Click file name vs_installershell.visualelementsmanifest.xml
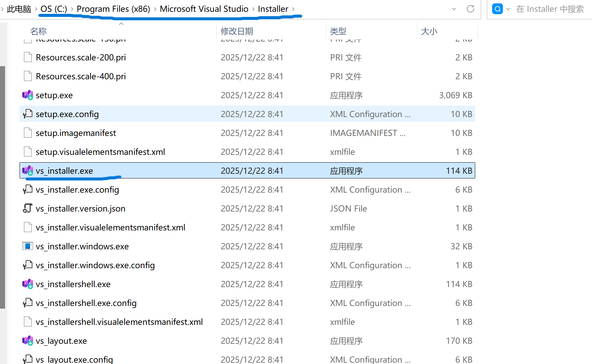Viewport: 592px width, 364px height. (x=119, y=322)
